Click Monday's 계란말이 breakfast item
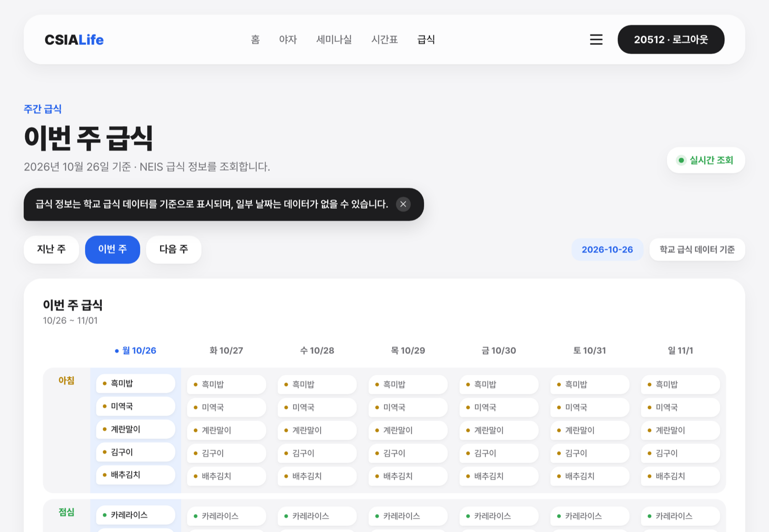The width and height of the screenshot is (769, 532). tap(136, 429)
